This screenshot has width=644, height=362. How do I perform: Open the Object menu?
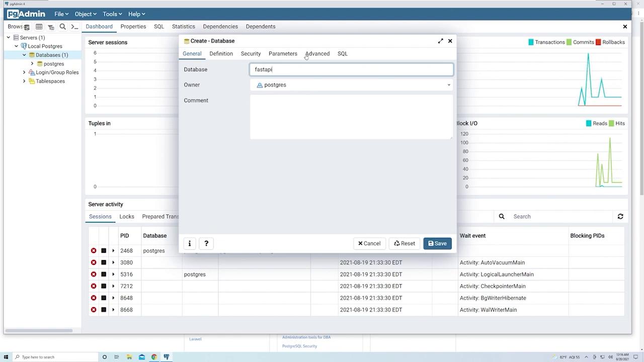86,14
